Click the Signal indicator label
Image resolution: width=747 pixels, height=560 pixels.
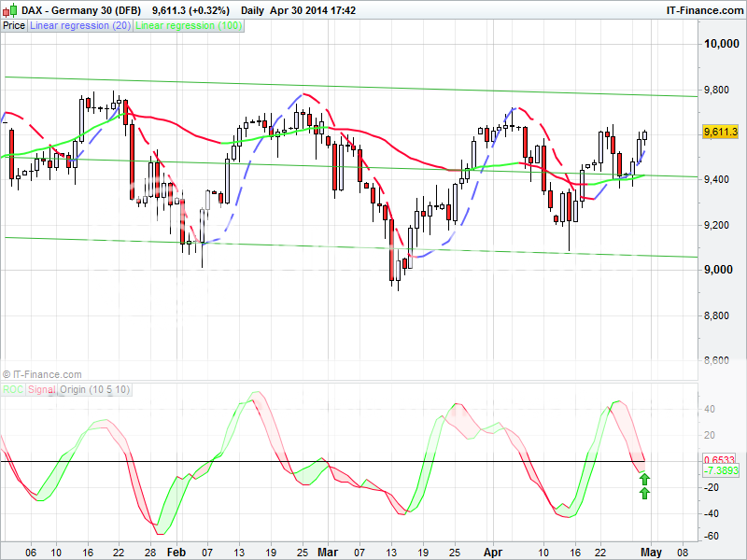click(x=41, y=389)
